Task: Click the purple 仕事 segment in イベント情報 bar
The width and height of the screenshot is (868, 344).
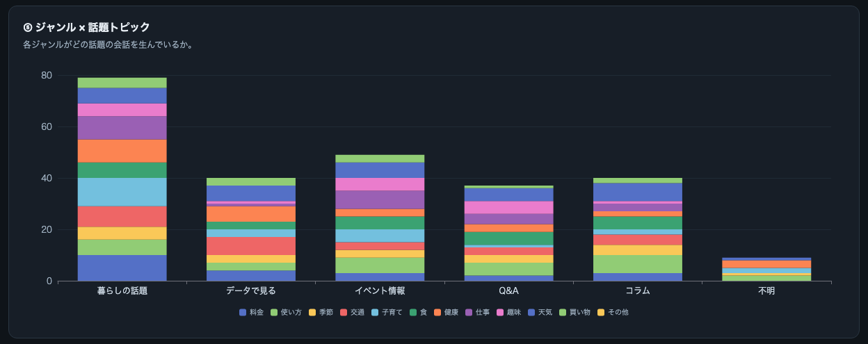Action: (x=380, y=200)
